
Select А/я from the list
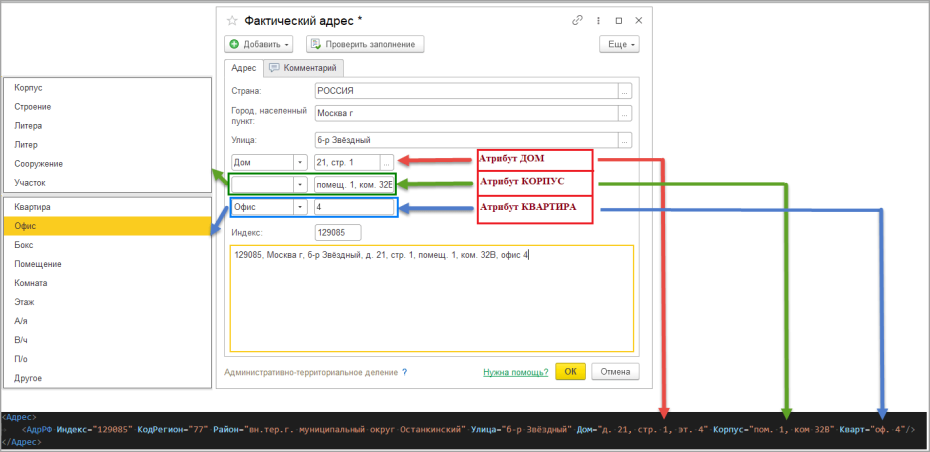click(x=107, y=321)
